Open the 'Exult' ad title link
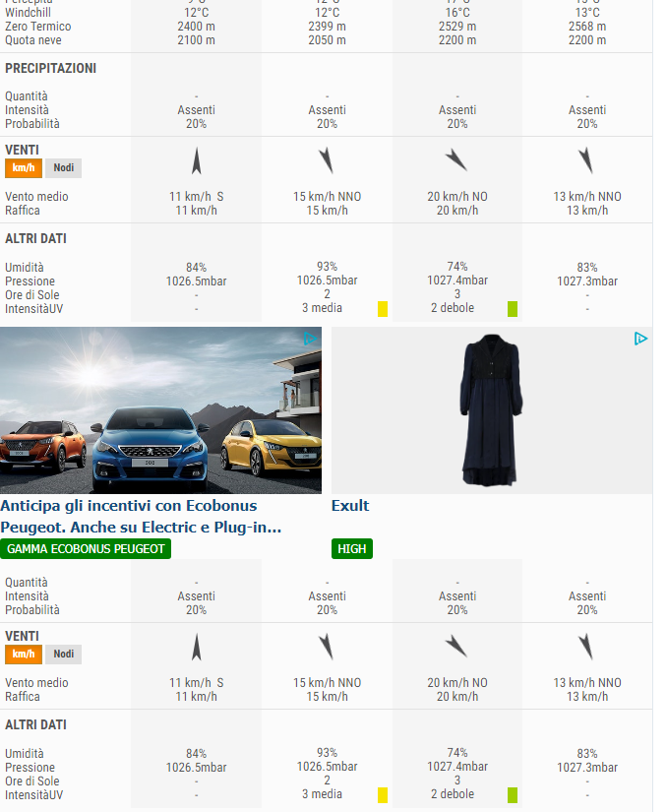The height and width of the screenshot is (812, 667). [x=350, y=506]
